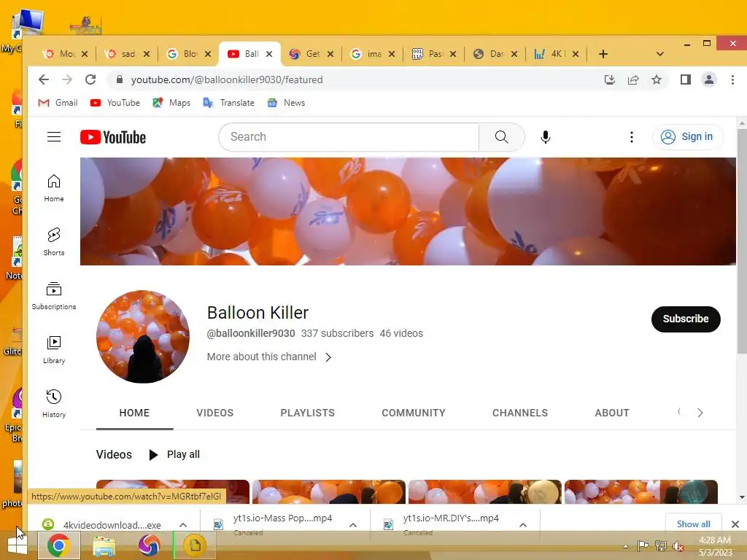Switch to the HOME channel tab
The image size is (747, 560).
pos(134,413)
